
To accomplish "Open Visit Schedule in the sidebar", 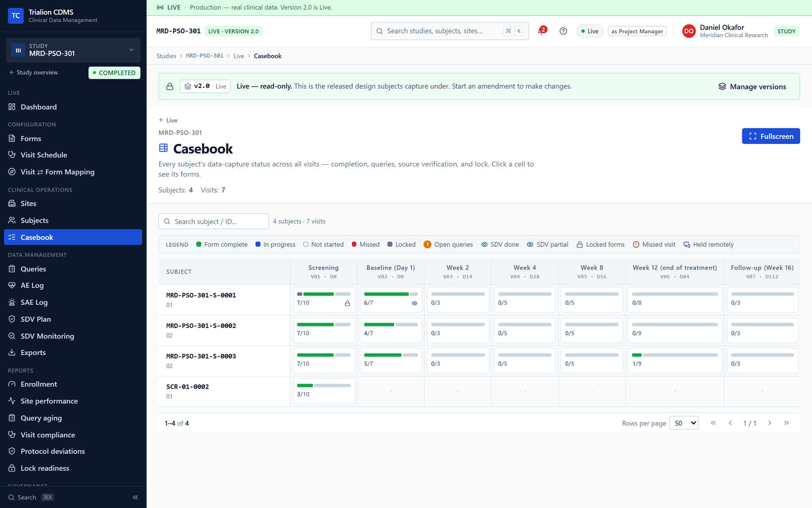I will tap(73, 155).
